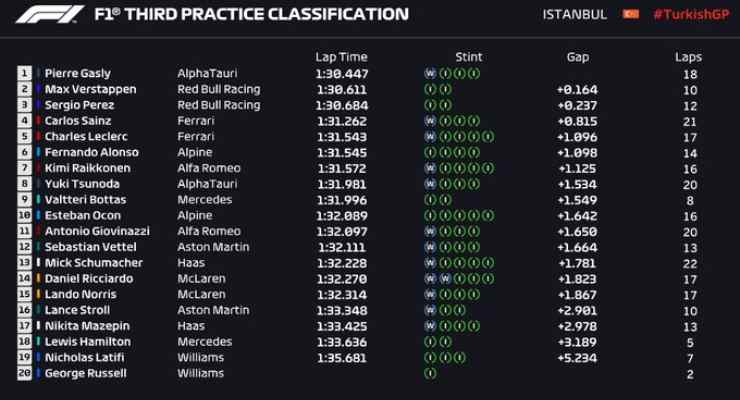Click the Turkish flag icon beside Istanbul
740x400 pixels.
click(x=631, y=14)
